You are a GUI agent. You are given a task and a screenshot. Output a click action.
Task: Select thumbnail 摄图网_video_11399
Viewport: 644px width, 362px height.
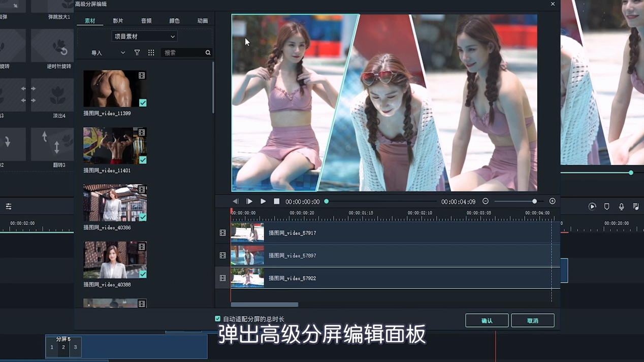click(x=115, y=88)
